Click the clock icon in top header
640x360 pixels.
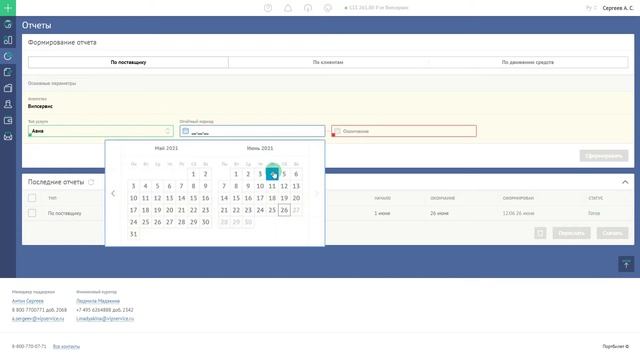(268, 8)
